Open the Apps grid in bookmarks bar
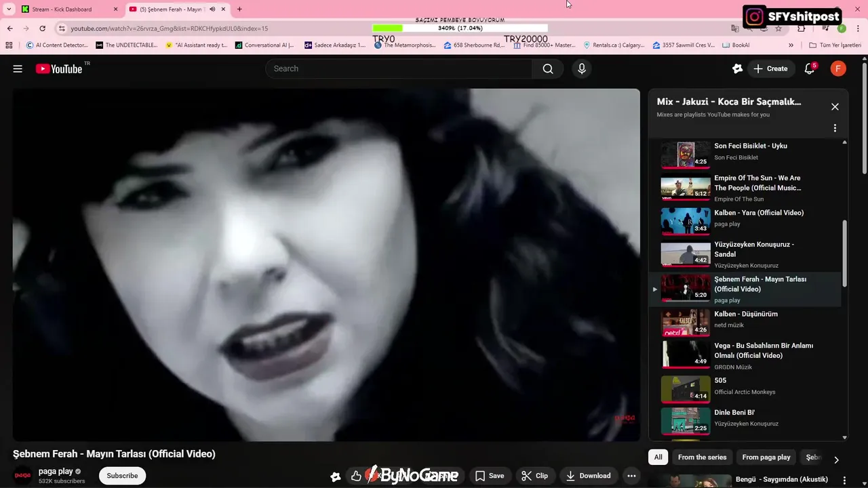The width and height of the screenshot is (868, 488). click(x=9, y=45)
